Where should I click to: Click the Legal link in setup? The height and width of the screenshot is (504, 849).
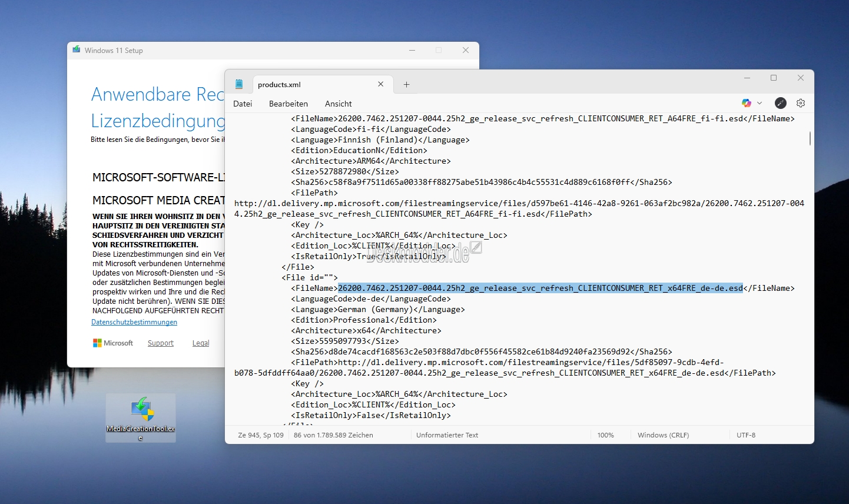(x=201, y=343)
